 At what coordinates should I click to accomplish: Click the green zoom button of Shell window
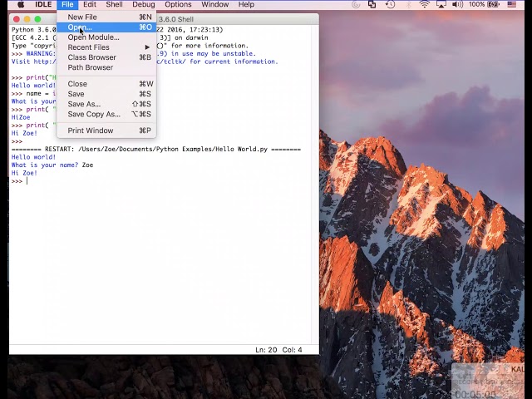tap(37, 19)
